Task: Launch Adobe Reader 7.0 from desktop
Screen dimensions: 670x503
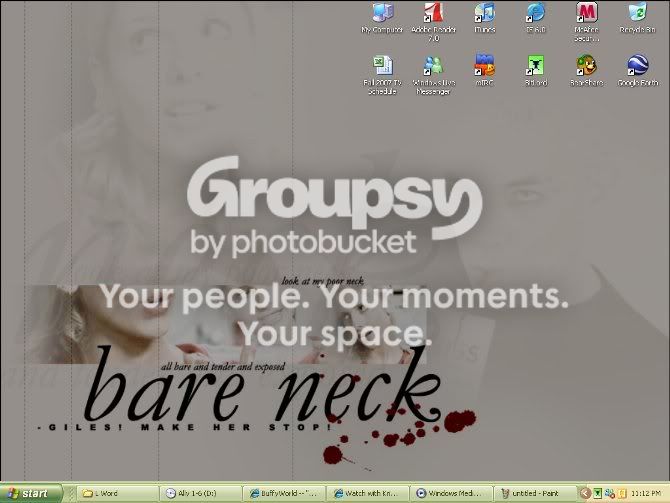Action: (433, 21)
